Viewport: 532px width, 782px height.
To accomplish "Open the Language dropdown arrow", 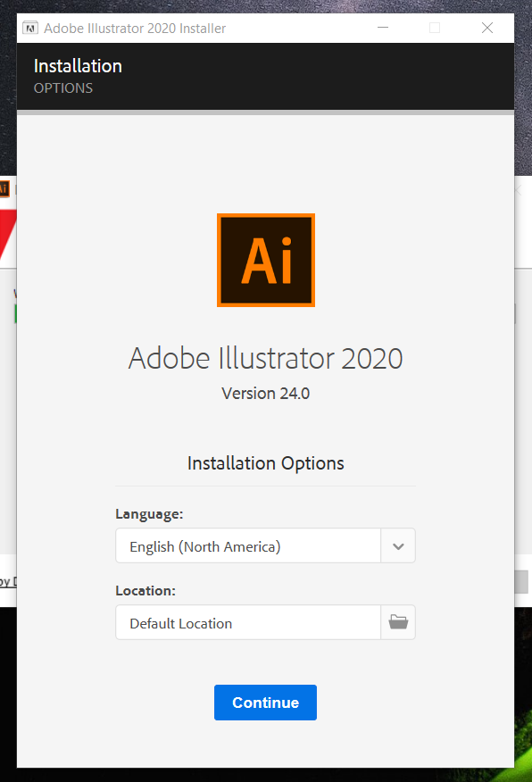I will pos(398,546).
